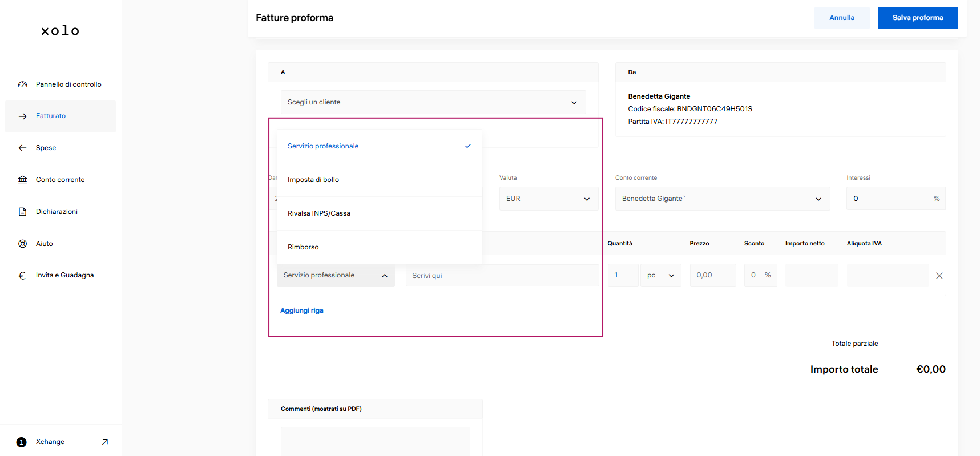The image size is (980, 456).
Task: Click the Importo netto column header
Action: click(805, 244)
